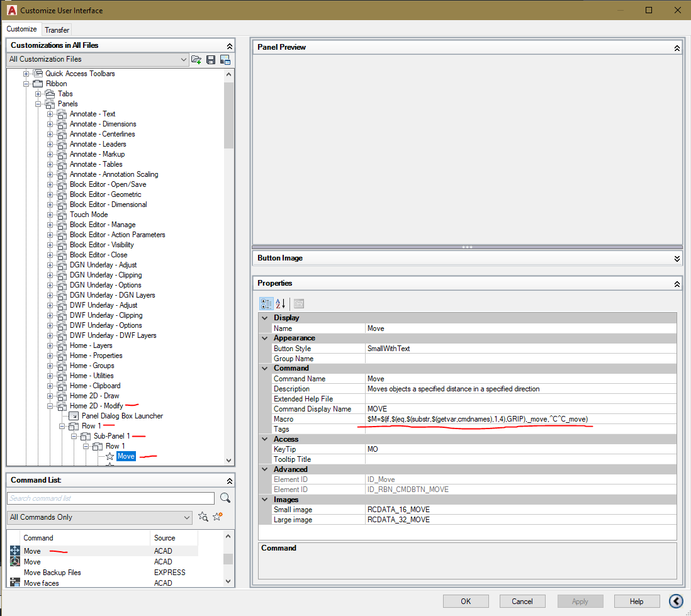691x616 pixels.
Task: Open the All Customization Files dropdown
Action: tap(183, 60)
